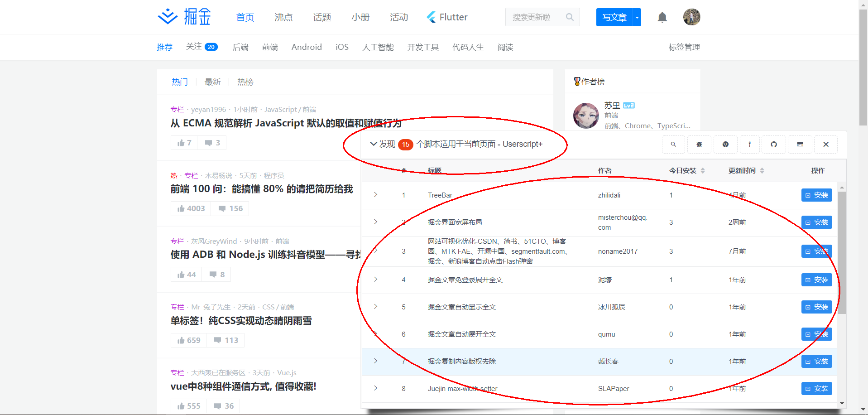Open the dropdown arrow next to 写文章 button
This screenshot has width=868, height=415.
coord(637,17)
